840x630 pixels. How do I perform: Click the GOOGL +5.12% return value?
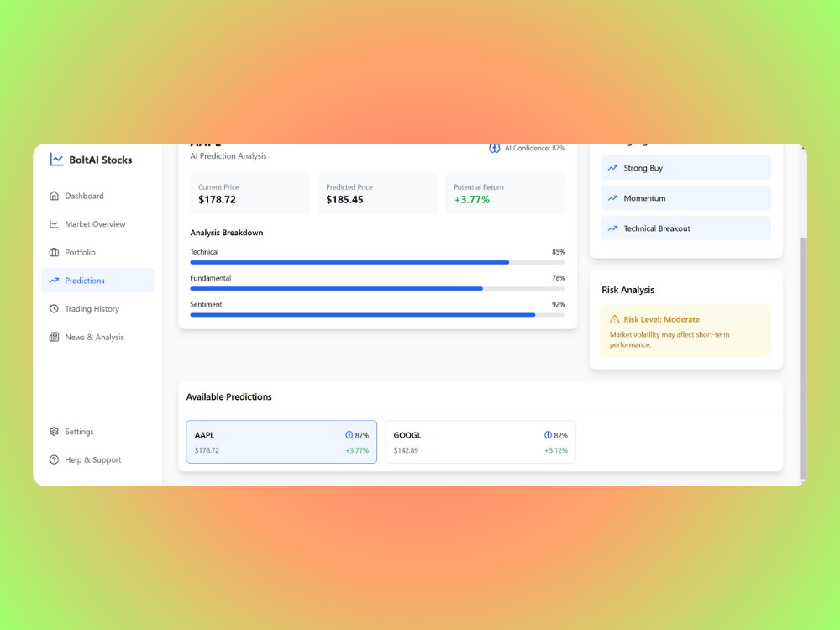(x=556, y=450)
